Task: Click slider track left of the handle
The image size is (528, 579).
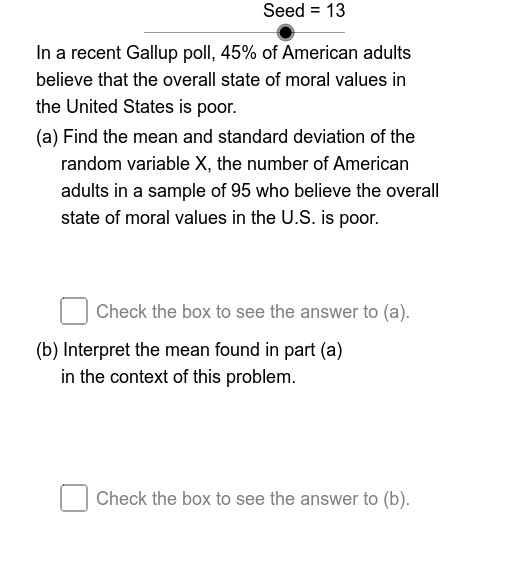Action: tap(210, 32)
